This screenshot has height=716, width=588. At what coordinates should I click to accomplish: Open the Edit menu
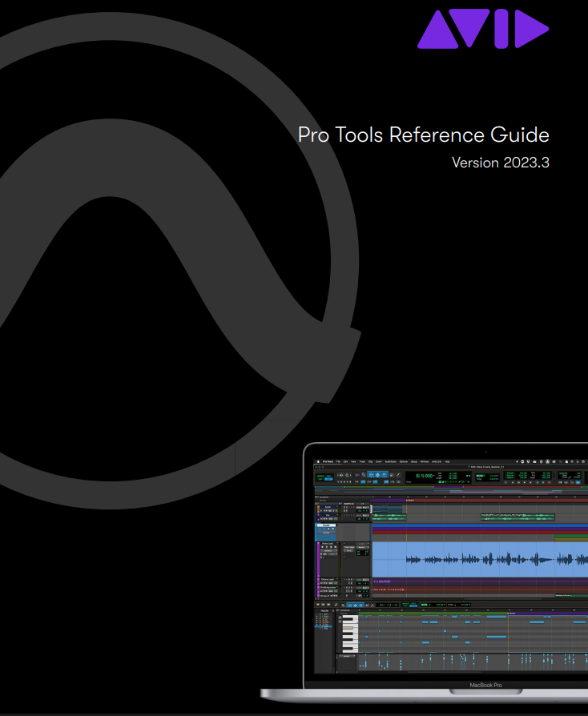tap(345, 461)
